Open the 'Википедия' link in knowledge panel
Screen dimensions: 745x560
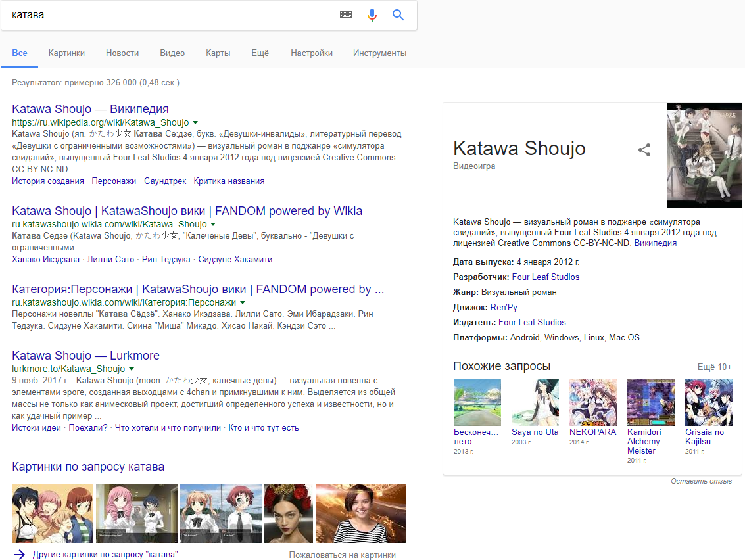tap(655, 243)
